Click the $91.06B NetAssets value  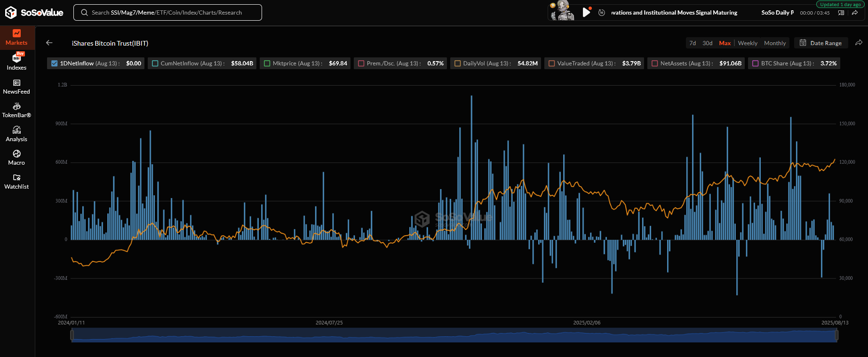click(x=731, y=63)
